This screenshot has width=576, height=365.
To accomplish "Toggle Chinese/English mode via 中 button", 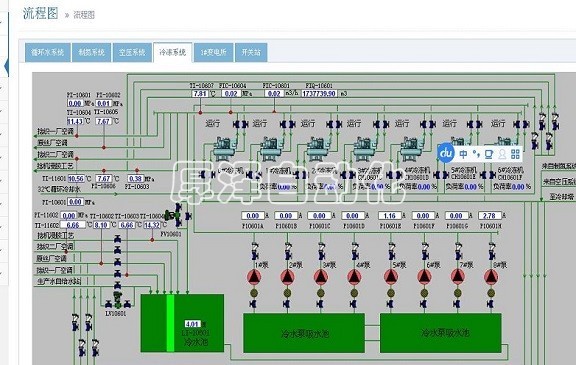I will (x=464, y=154).
